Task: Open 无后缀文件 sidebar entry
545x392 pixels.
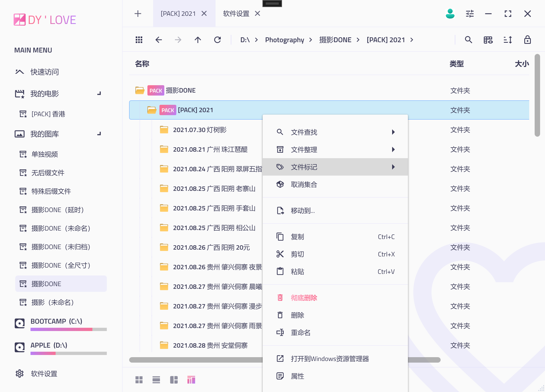Action: (x=60, y=173)
